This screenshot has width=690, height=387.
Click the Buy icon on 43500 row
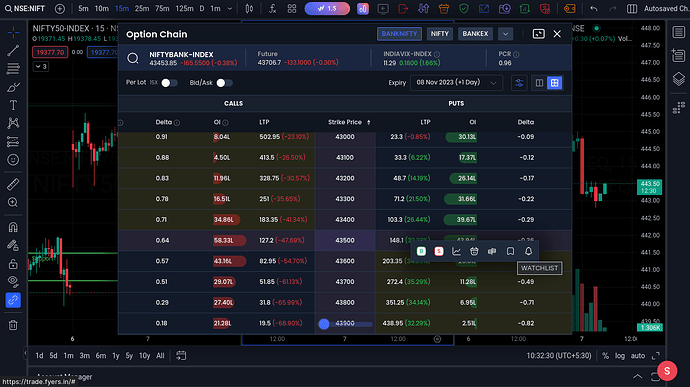(421, 251)
